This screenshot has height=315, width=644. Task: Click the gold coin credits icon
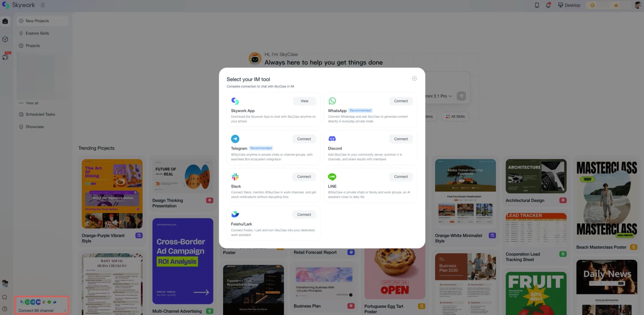click(x=592, y=5)
